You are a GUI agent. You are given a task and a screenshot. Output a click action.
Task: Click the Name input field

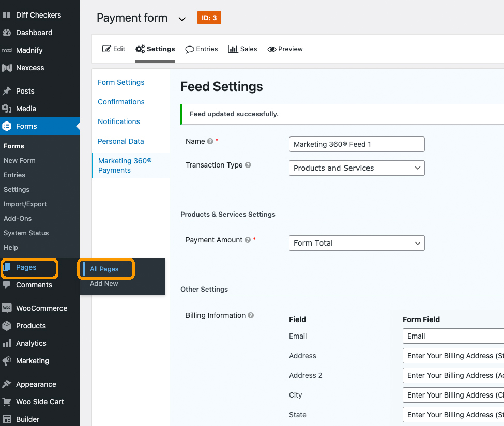357,144
